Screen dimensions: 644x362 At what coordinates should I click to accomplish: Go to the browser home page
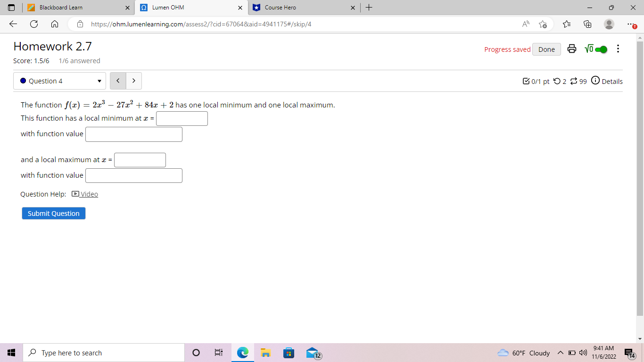[54, 24]
